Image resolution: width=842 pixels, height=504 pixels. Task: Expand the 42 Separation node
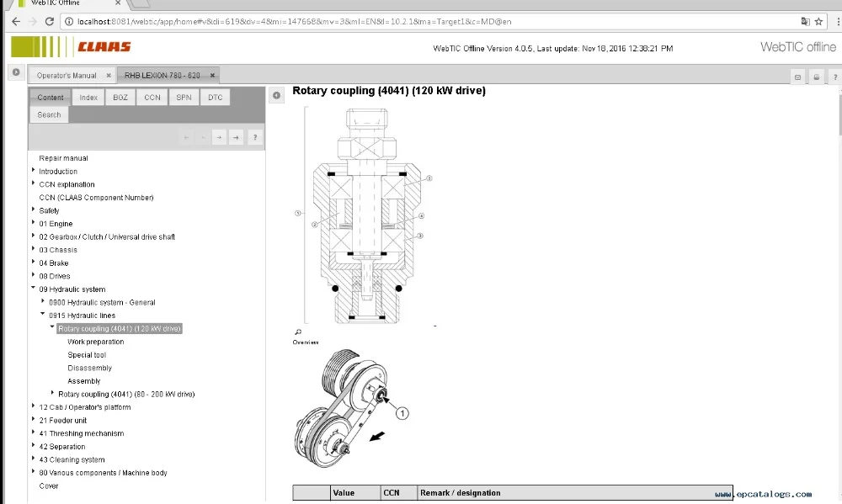point(34,445)
